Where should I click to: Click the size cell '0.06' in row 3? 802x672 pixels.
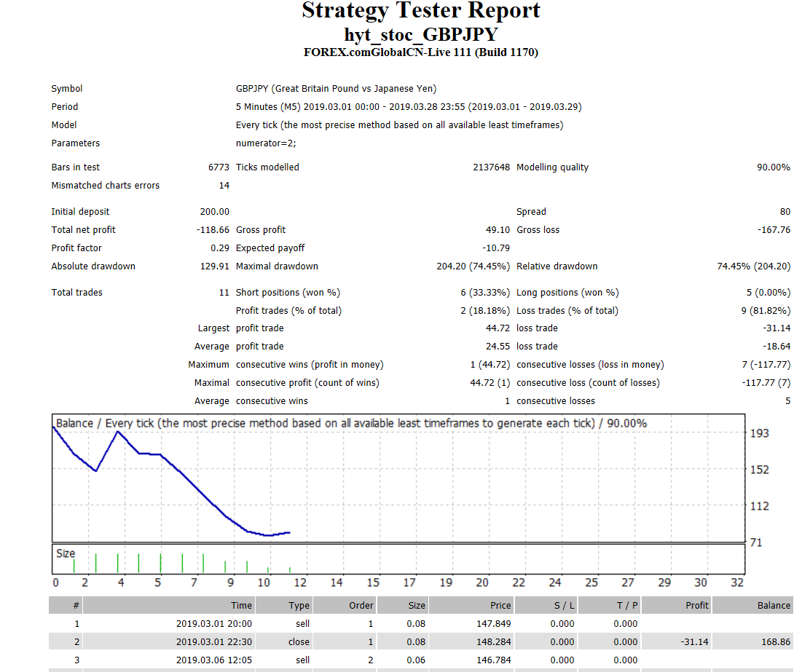point(416,660)
